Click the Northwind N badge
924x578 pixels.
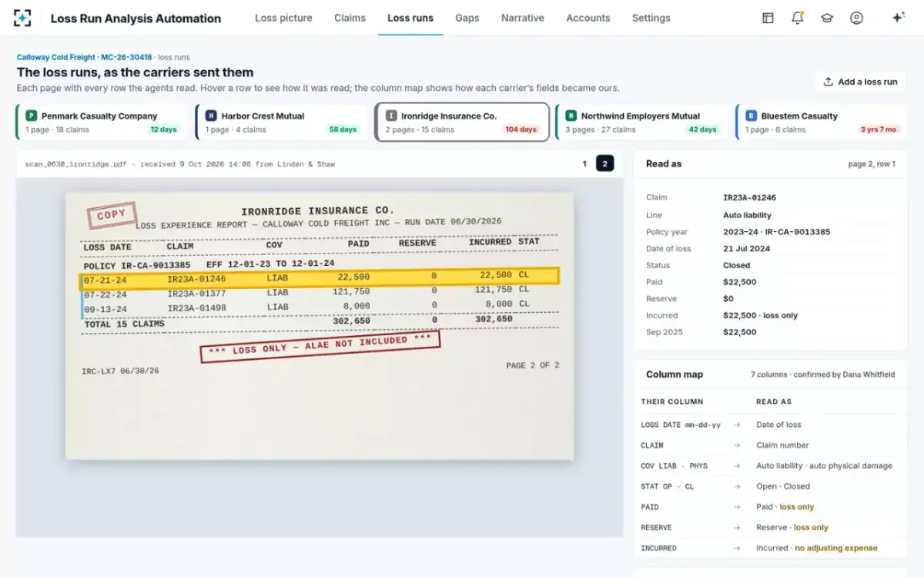tap(571, 116)
